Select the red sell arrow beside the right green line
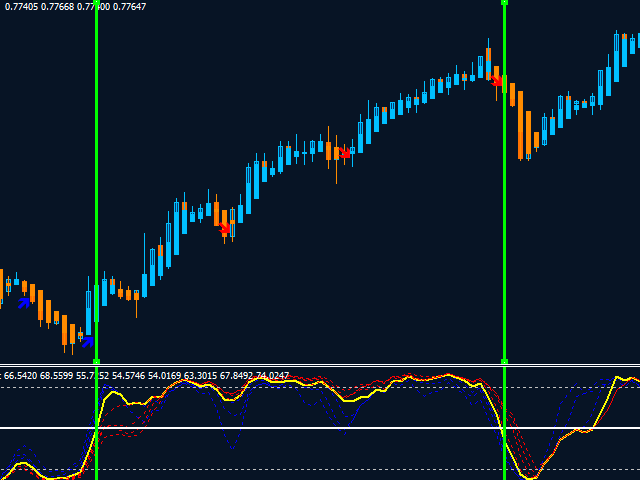 pos(496,80)
